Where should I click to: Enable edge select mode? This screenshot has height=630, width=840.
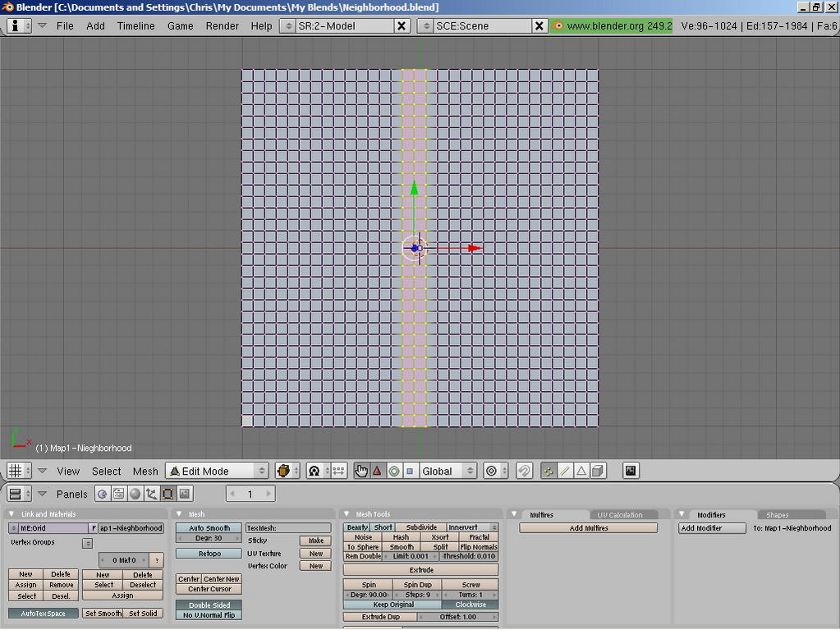tap(565, 471)
